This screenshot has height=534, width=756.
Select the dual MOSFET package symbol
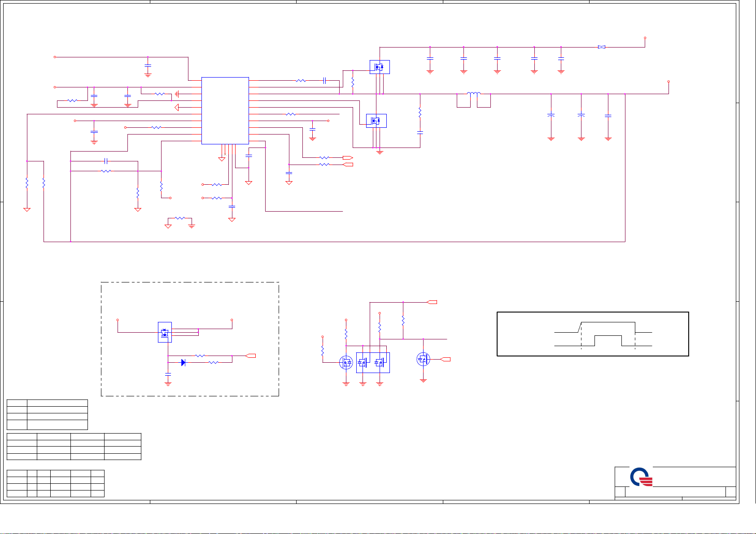[372, 363]
